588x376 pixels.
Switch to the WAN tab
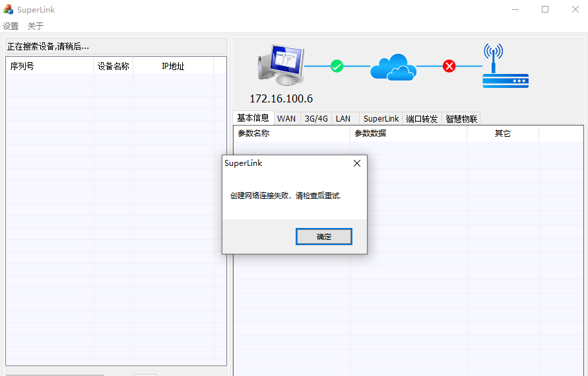click(x=286, y=119)
